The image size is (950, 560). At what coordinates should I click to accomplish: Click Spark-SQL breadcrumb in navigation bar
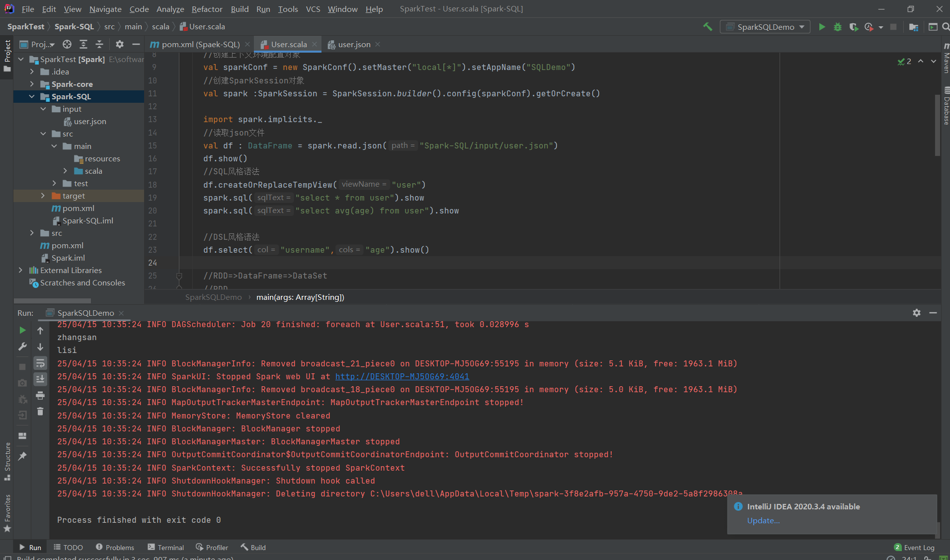pyautogui.click(x=74, y=26)
